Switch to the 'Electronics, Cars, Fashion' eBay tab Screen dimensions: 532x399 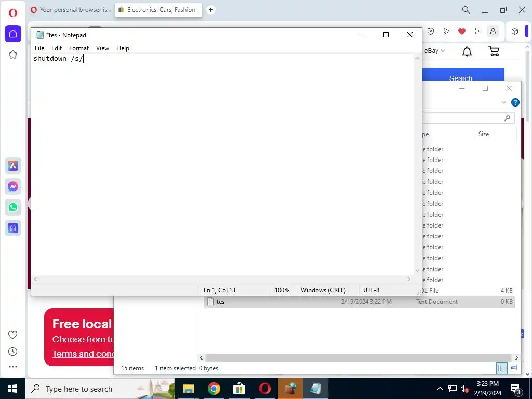coord(158,10)
